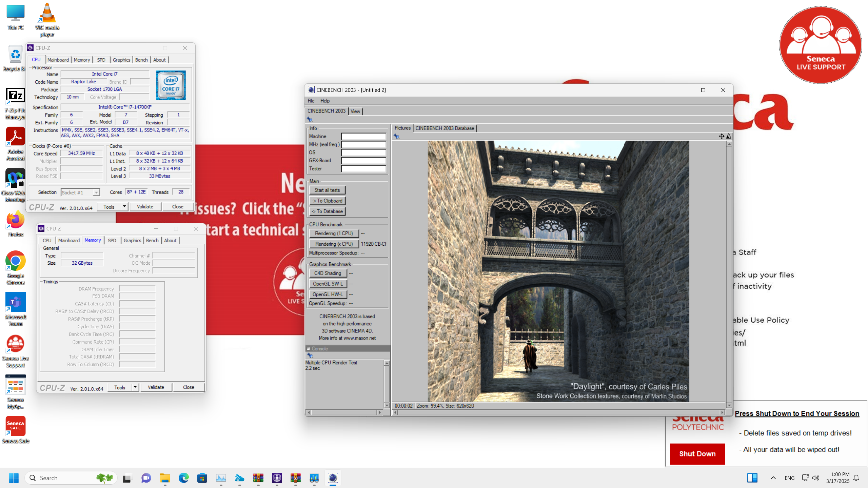This screenshot has height=488, width=868.
Task: Run the C4D Shading benchmark
Action: point(328,273)
